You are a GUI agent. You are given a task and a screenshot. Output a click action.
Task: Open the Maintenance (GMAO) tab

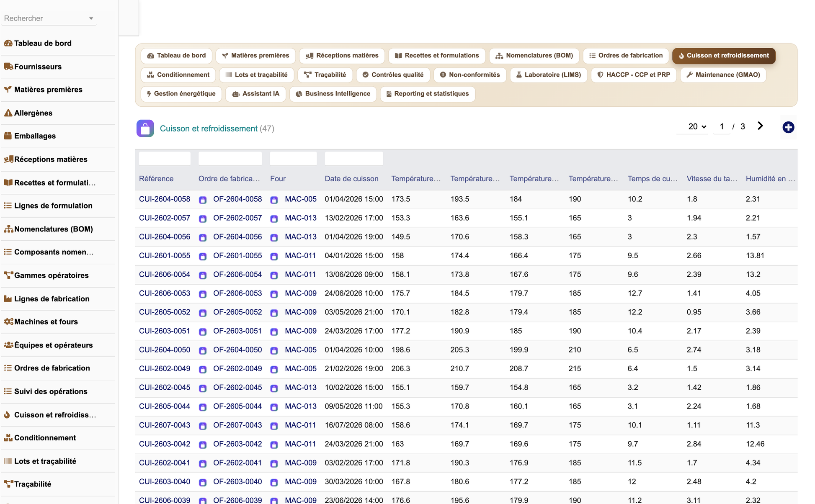coord(723,75)
